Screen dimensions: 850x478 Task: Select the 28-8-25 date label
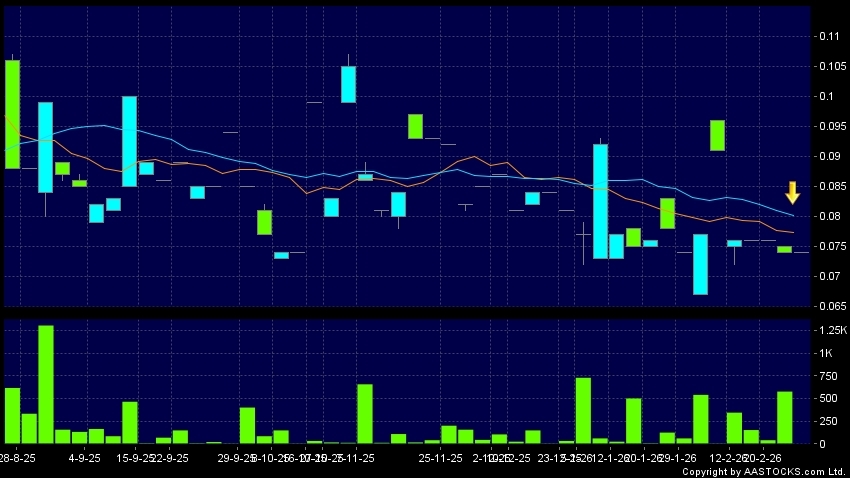[x=18, y=457]
